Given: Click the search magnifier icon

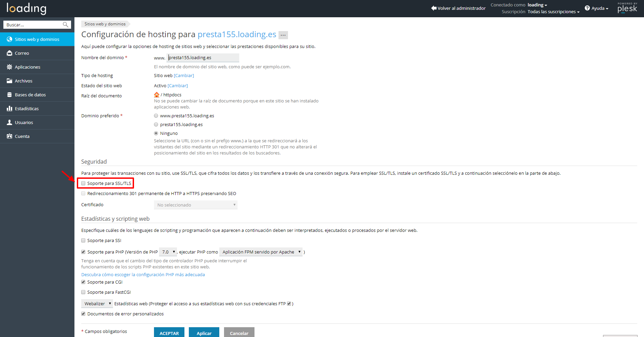Looking at the screenshot, I should pos(66,25).
